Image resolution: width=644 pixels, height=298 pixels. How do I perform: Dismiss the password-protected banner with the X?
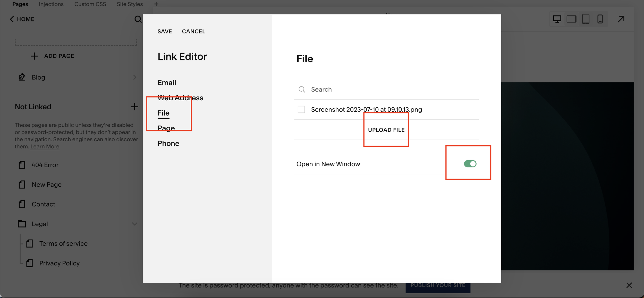629,285
